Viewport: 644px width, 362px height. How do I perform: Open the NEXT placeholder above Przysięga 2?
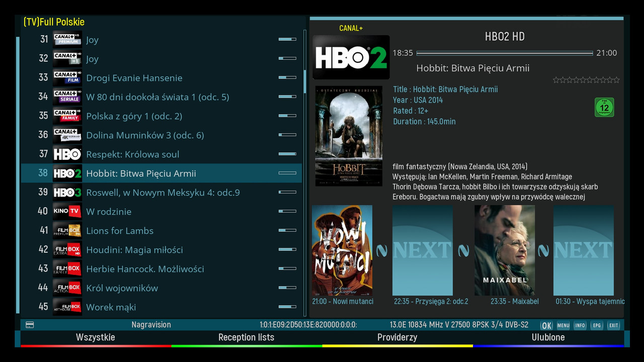pos(423,250)
